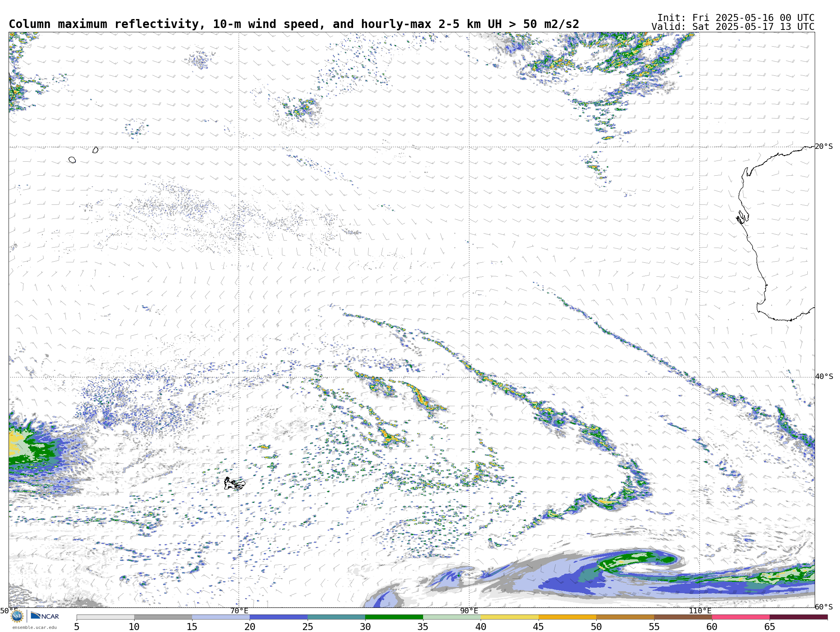Click the colorbar value label 55
The width and height of the screenshot is (840, 632).
(x=654, y=627)
